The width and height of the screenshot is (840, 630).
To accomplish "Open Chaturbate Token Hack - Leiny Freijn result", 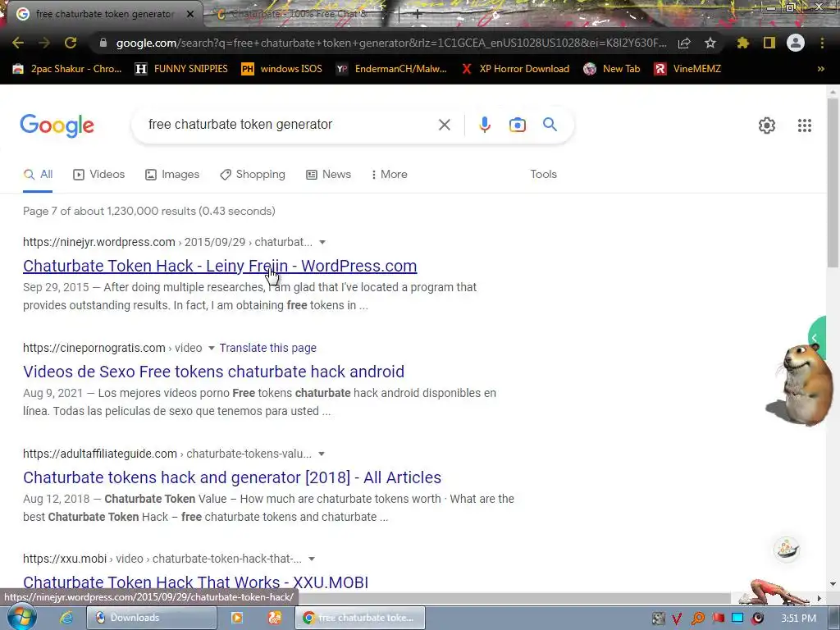I will 220,266.
